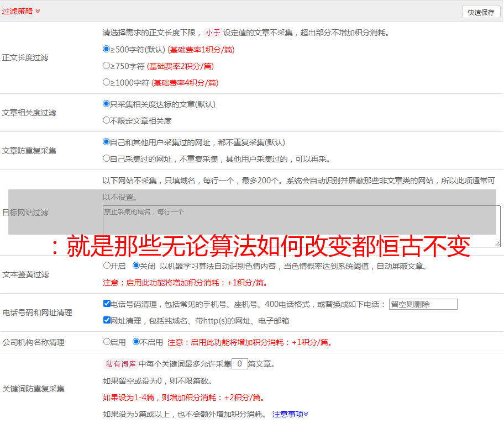Select the ≥500字符(默认) length option
The height and width of the screenshot is (424, 504).
(107, 49)
